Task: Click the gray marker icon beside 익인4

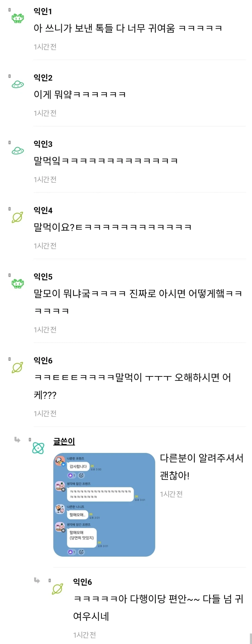Action: pyautogui.click(x=10, y=209)
